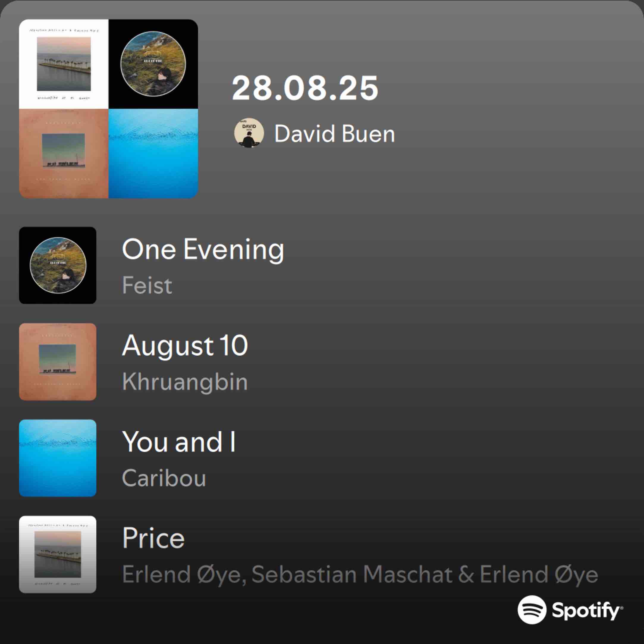
Task: Select the track title August 10
Action: pos(185,345)
